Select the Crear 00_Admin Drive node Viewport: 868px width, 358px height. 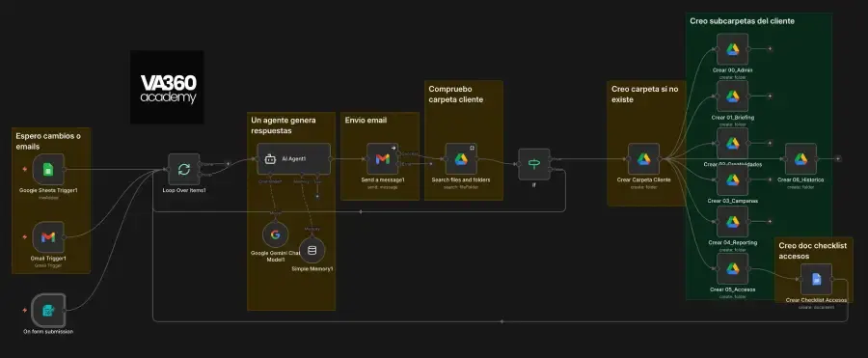pyautogui.click(x=732, y=49)
